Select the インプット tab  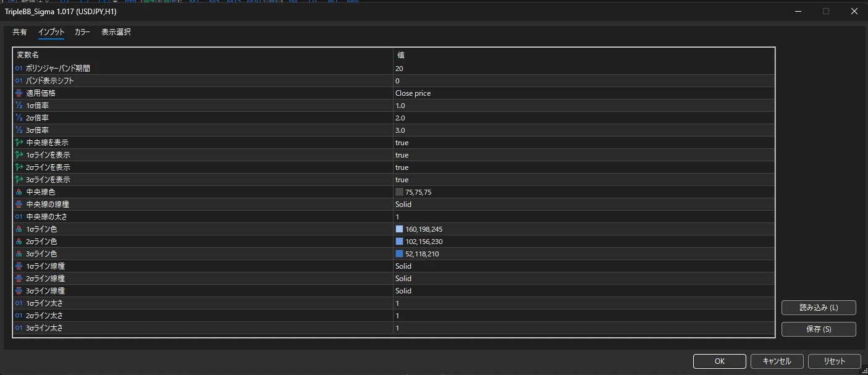click(x=51, y=32)
